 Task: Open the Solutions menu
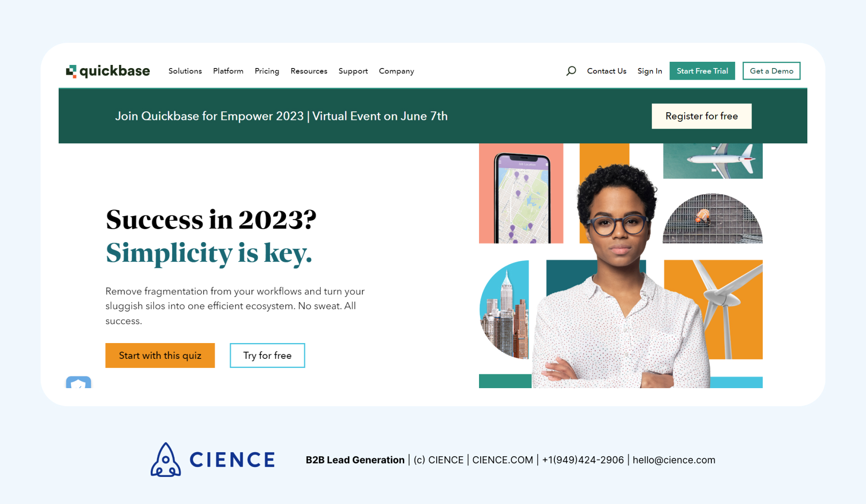(185, 71)
